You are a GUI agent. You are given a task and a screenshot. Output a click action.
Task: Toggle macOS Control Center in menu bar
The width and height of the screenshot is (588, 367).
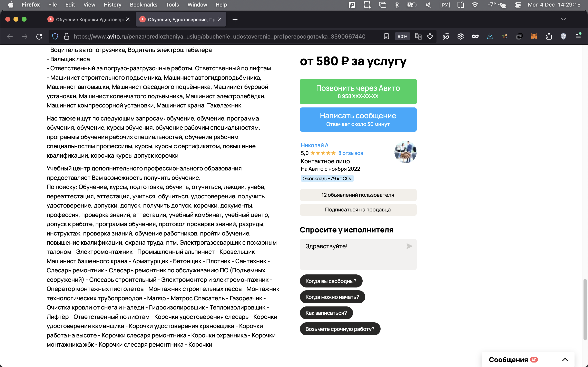click(518, 5)
